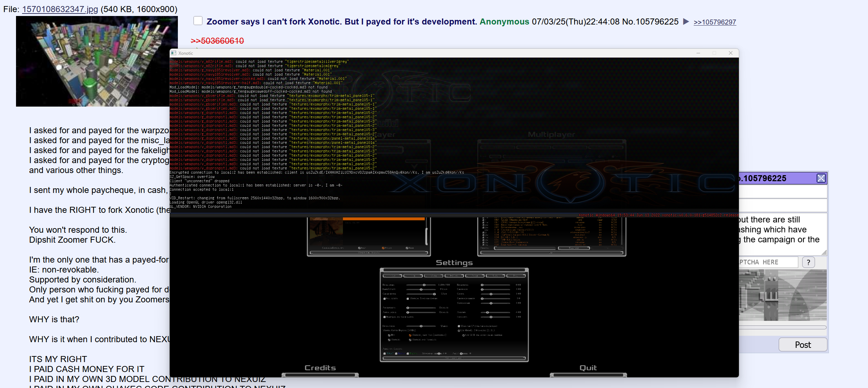Focus the TYPE CAPTCHA HERE field
The height and width of the screenshot is (388, 868).
pos(768,262)
